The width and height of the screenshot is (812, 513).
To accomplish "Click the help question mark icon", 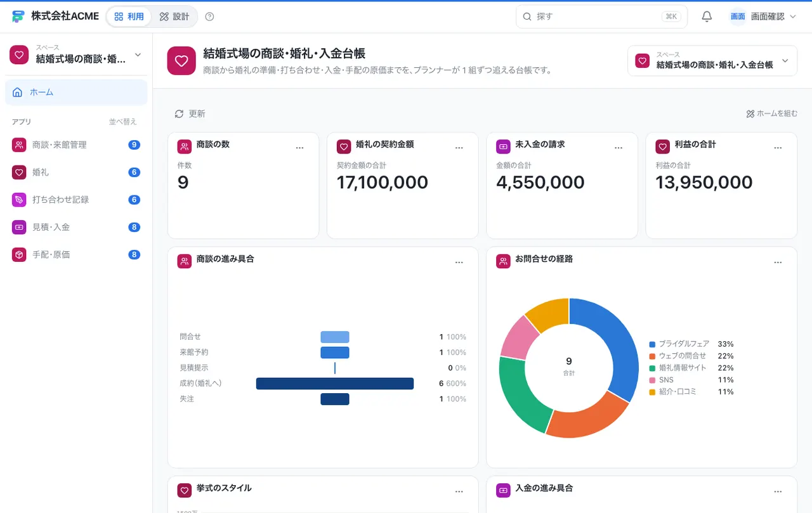I will pos(210,16).
